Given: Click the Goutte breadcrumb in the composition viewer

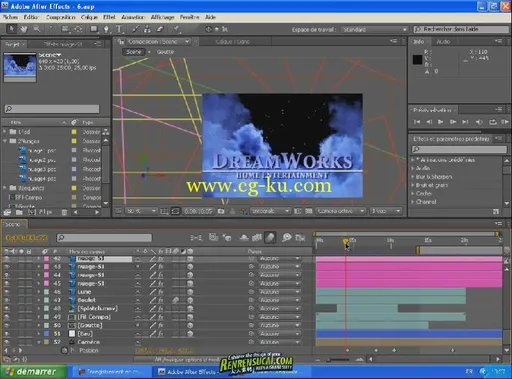Looking at the screenshot, I should point(165,52).
